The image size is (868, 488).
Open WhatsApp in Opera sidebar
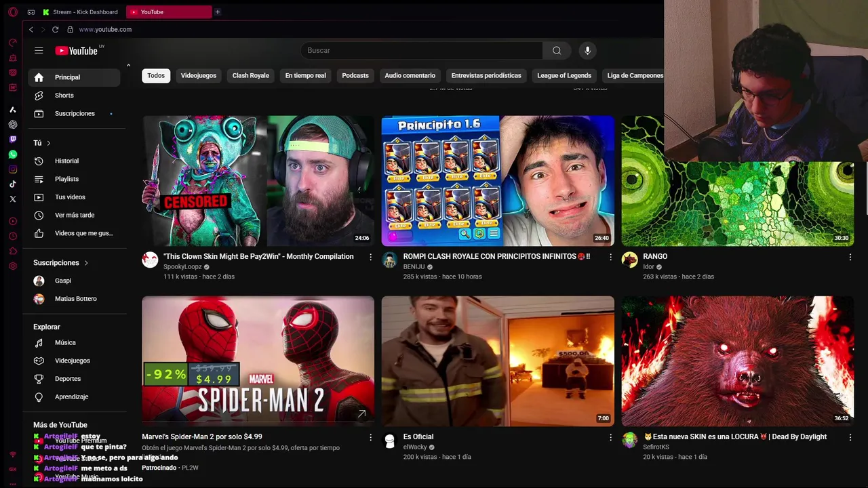[13, 154]
